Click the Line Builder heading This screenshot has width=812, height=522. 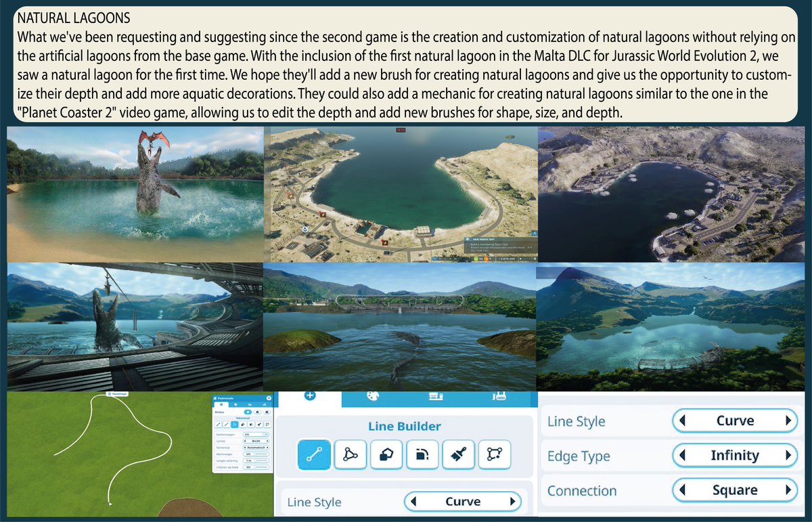[x=405, y=426]
